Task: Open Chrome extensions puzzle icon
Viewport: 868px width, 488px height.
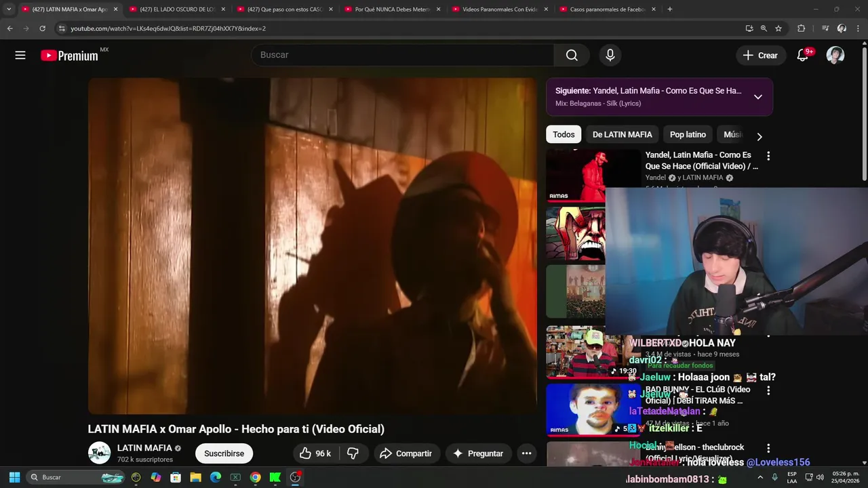Action: 802,28
